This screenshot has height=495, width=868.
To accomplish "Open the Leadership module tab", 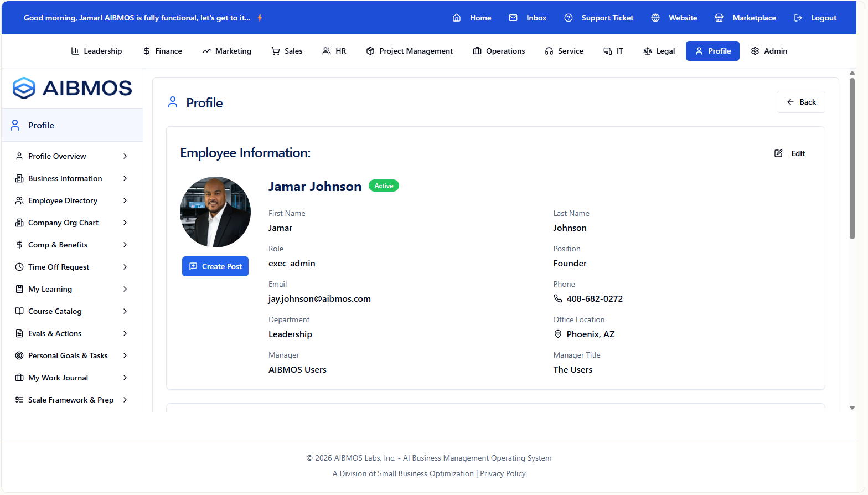I will (x=96, y=51).
